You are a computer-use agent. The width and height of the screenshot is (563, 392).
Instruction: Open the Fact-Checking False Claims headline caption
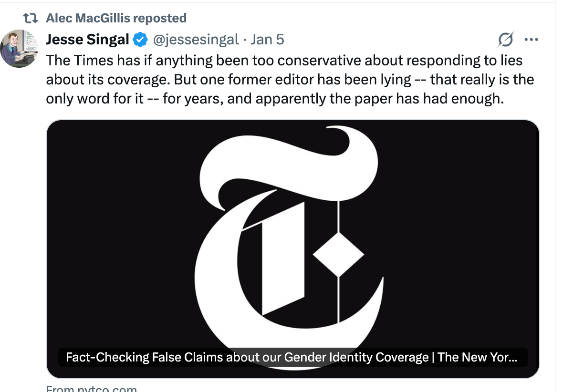(x=291, y=357)
